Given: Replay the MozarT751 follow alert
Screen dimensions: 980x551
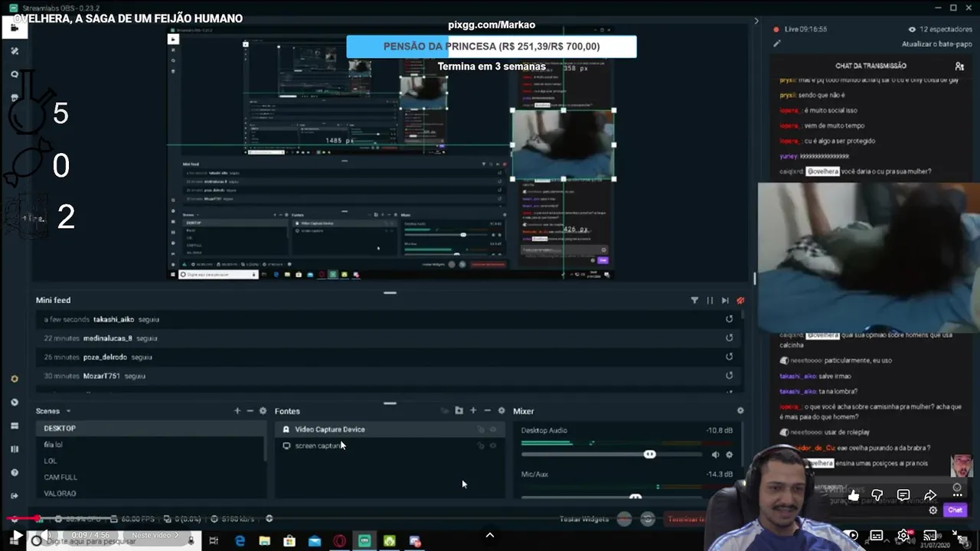Looking at the screenshot, I should click(x=729, y=376).
